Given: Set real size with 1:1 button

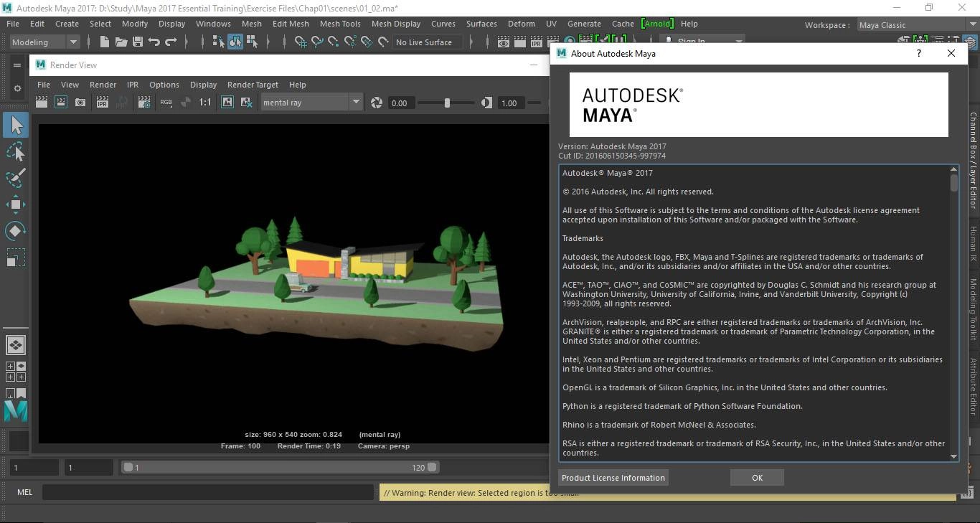Looking at the screenshot, I should pos(205,103).
